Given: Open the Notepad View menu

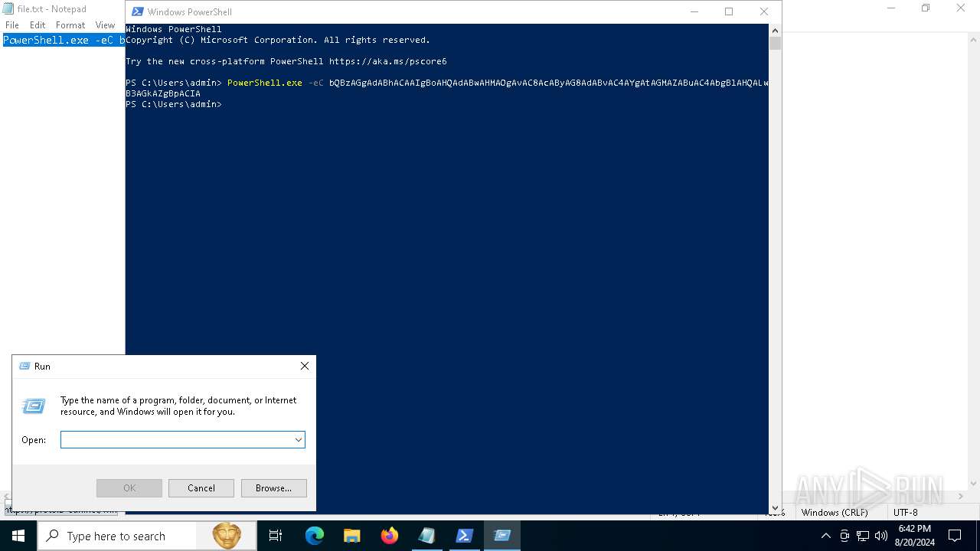Looking at the screenshot, I should (x=105, y=25).
